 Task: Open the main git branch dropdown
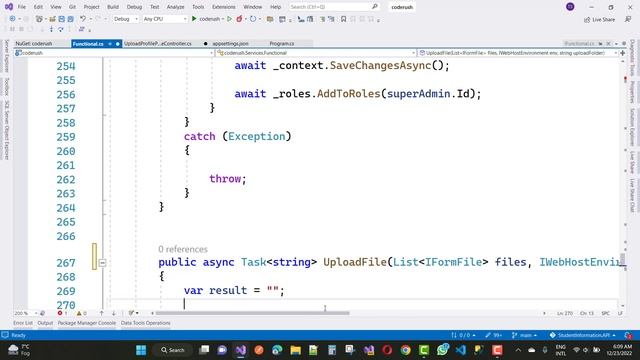(524, 335)
